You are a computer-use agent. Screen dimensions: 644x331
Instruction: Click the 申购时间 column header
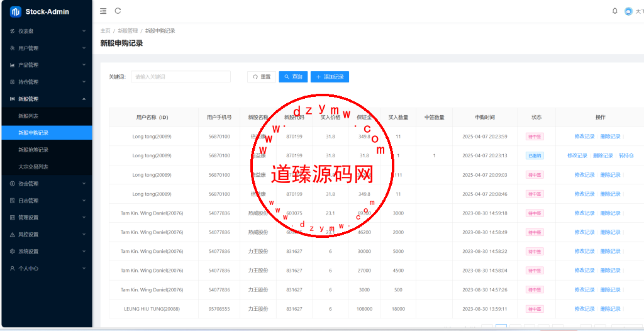tap(485, 118)
